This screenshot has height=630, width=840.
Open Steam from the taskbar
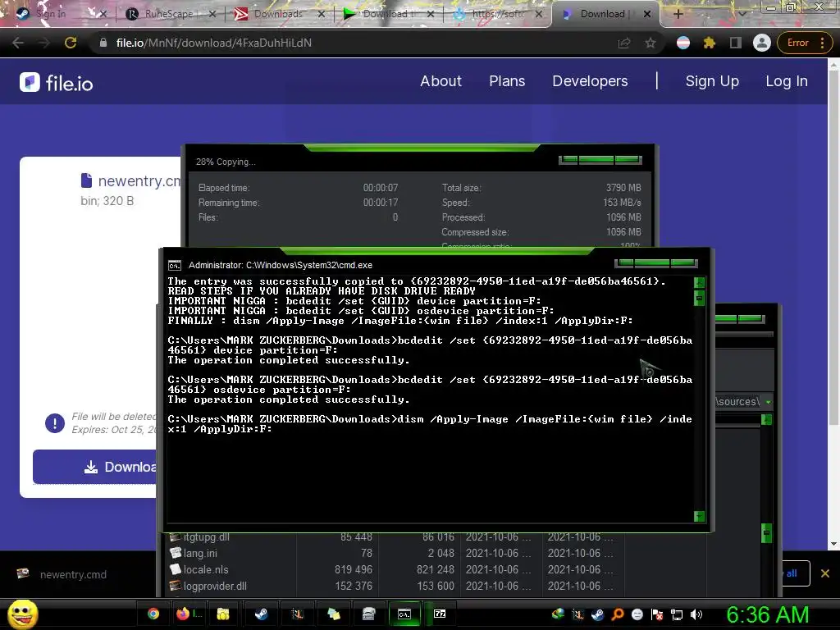tap(261, 614)
